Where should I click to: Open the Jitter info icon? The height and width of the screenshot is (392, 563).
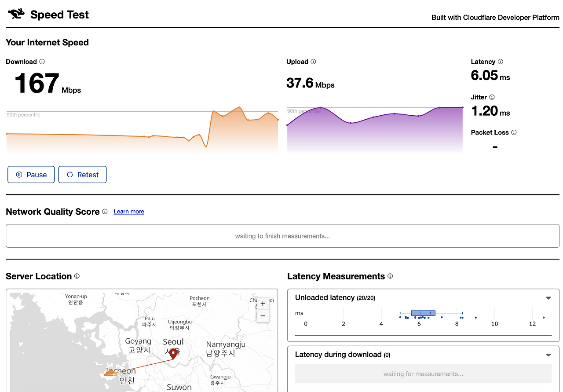492,97
